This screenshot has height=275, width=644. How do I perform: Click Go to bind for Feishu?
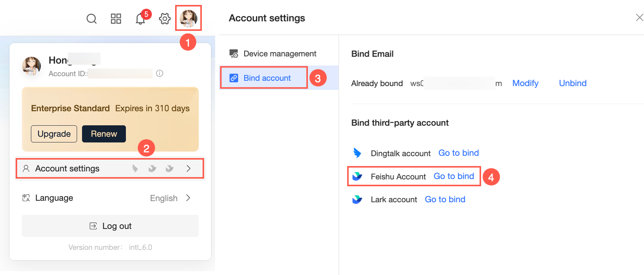(x=454, y=176)
